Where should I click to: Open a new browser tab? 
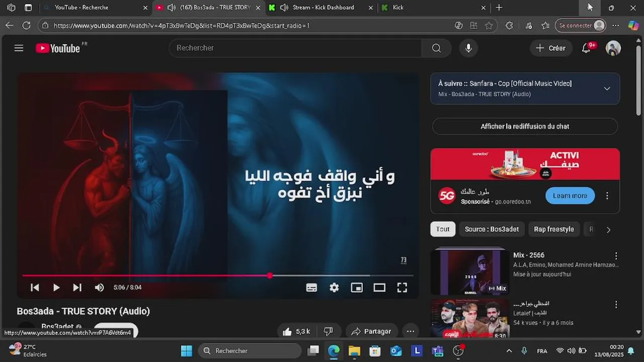coord(499,8)
